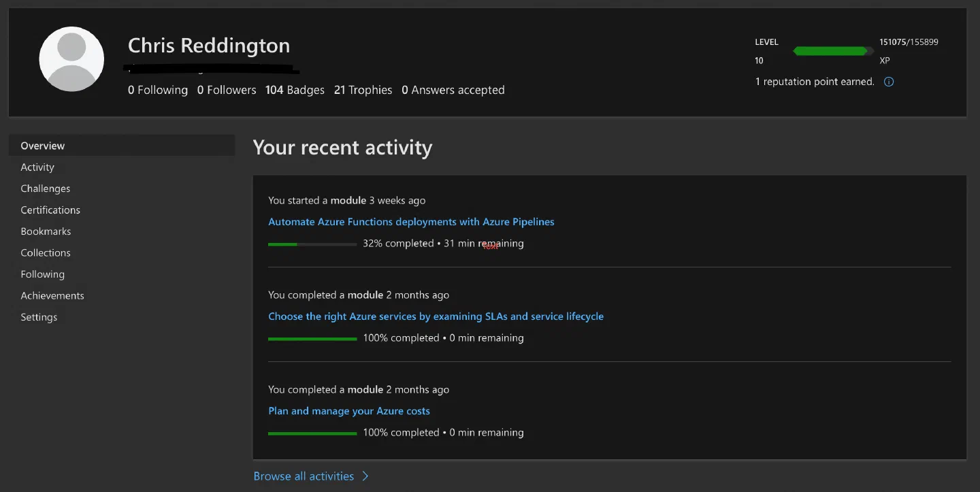The width and height of the screenshot is (980, 492).
Task: Click 'You started a module 3 weeks ago'
Action: coord(347,201)
